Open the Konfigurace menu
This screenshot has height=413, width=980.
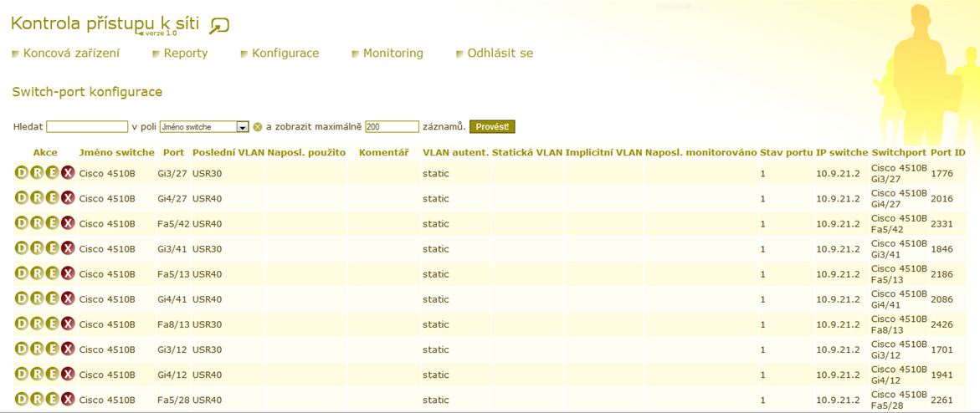(285, 54)
